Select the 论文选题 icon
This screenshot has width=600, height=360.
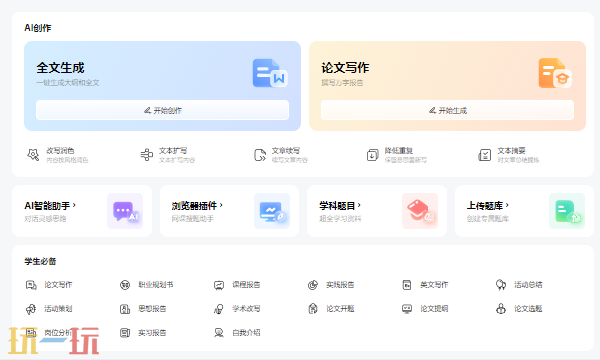(501, 309)
